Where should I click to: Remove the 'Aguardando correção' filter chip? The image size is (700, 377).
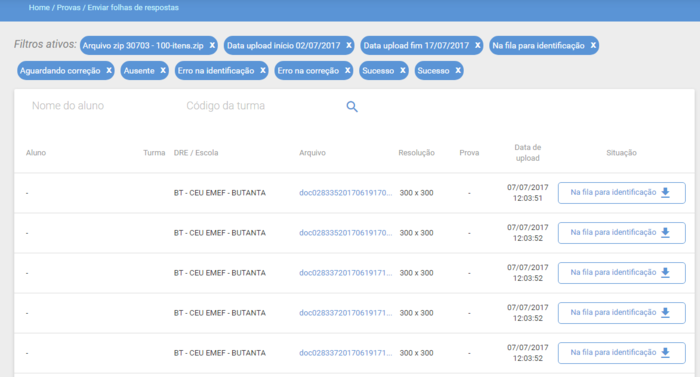(x=108, y=71)
